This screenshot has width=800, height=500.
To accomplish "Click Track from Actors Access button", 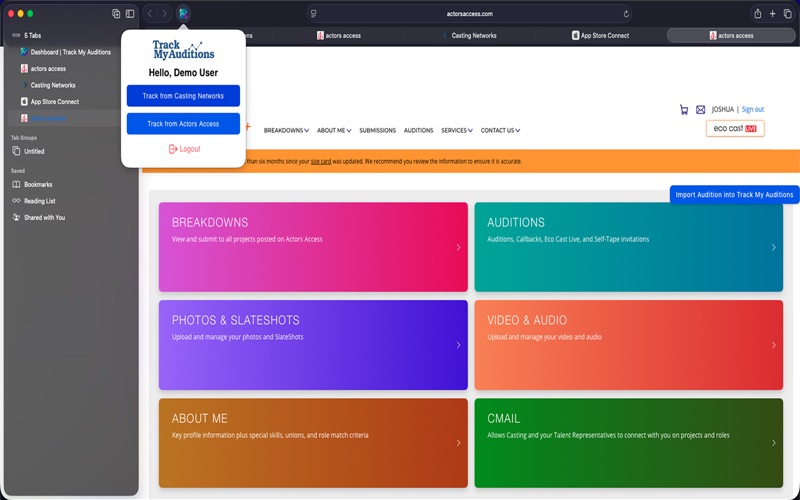I will (183, 124).
